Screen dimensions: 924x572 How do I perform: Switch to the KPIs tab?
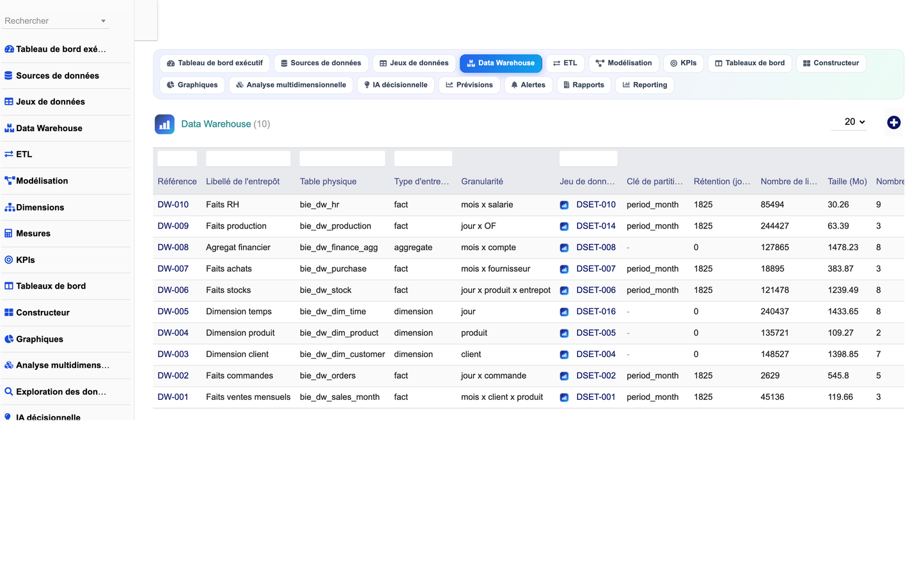[684, 63]
